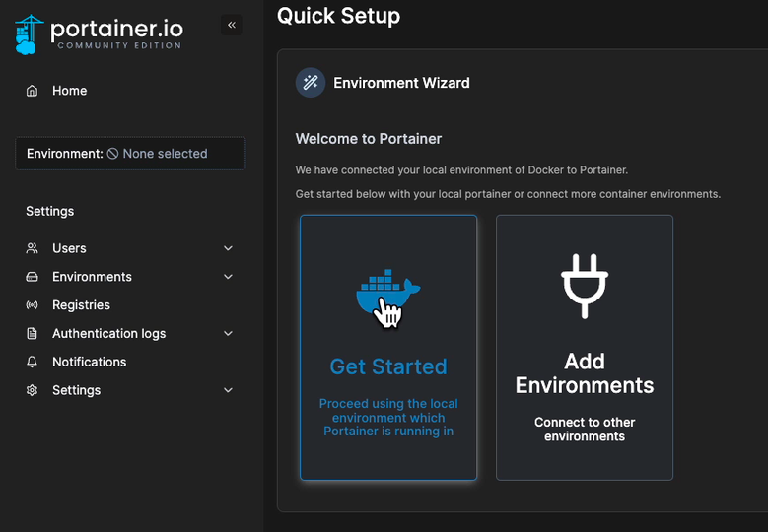
Task: Click the Docker whale icon
Action: pos(387,294)
